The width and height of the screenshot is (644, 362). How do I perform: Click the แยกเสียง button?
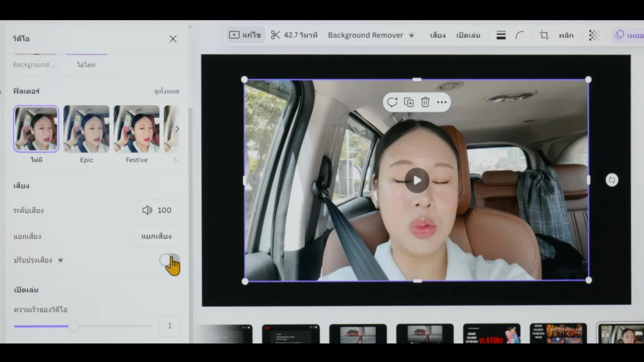click(x=156, y=236)
